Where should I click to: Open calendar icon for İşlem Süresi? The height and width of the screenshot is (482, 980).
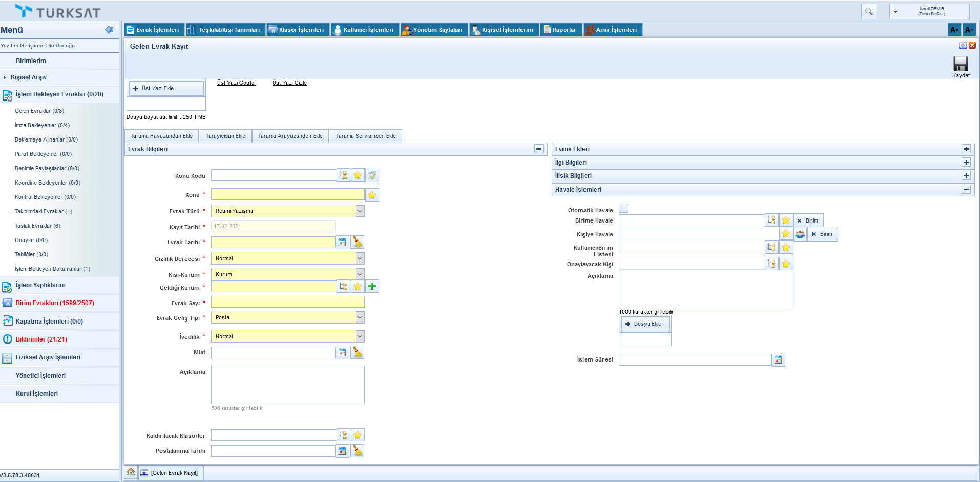778,360
